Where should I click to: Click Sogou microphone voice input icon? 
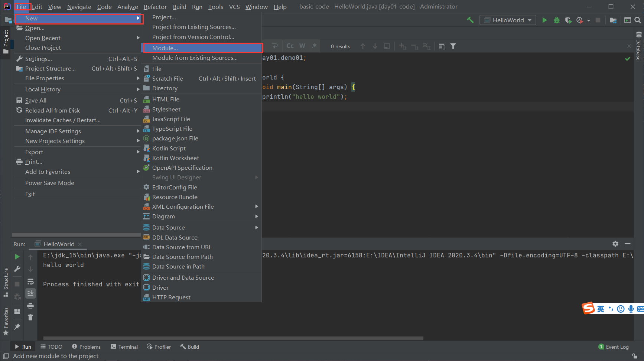coord(631,309)
